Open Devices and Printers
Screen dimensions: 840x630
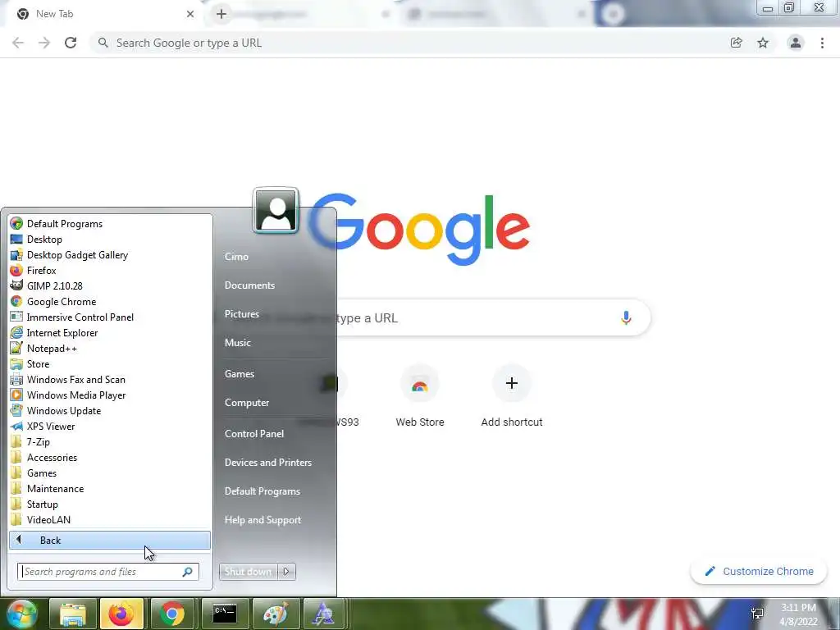tap(268, 463)
